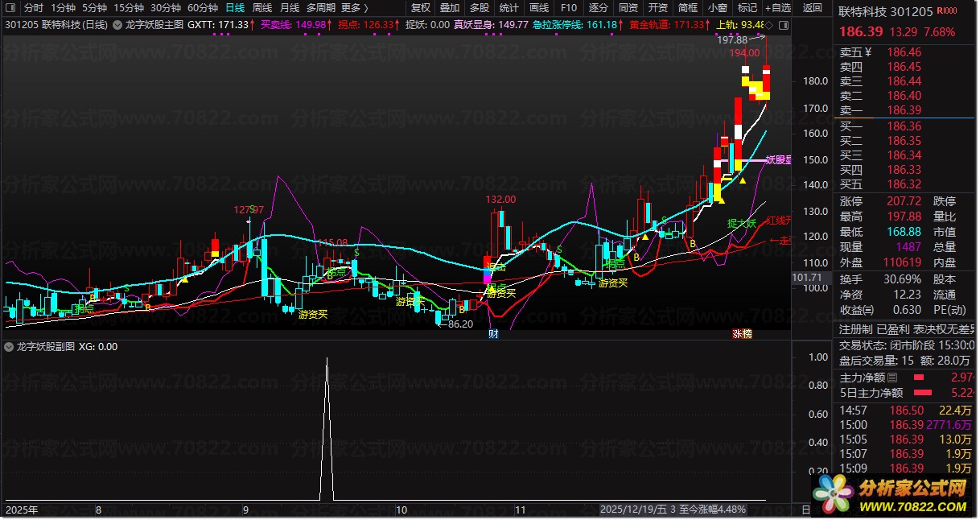Open the 多股 view
The image size is (980, 520).
(480, 7)
